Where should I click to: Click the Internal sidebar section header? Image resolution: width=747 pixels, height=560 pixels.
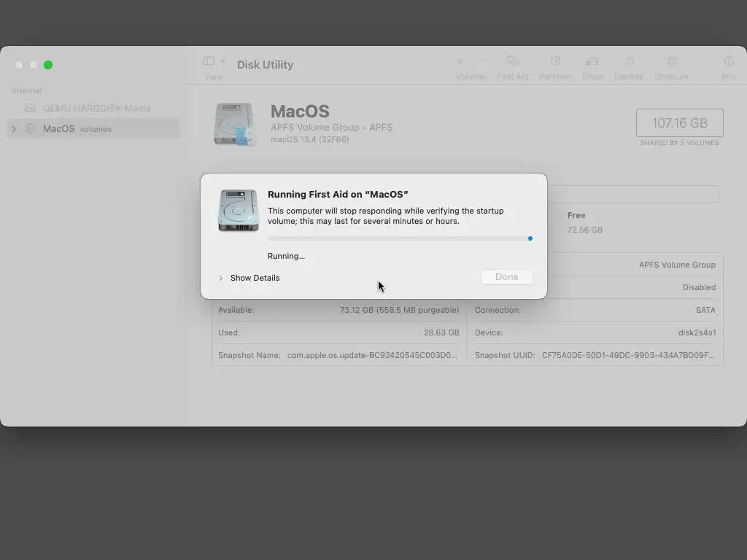(27, 90)
